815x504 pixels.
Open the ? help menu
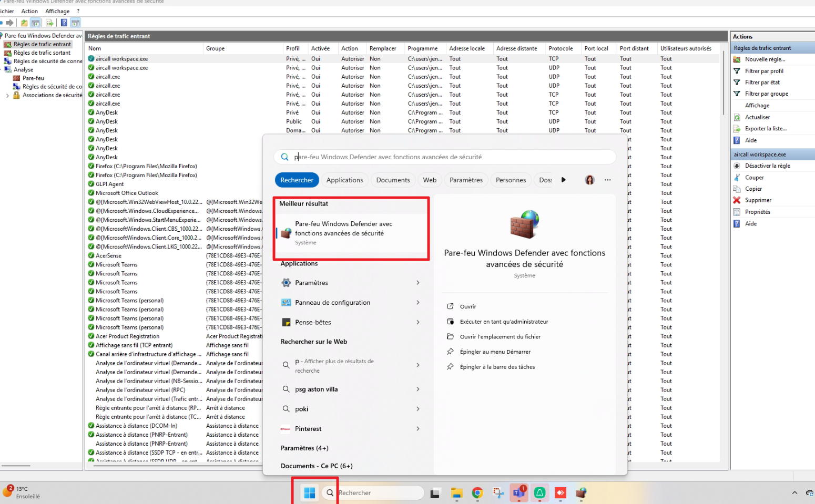click(78, 11)
